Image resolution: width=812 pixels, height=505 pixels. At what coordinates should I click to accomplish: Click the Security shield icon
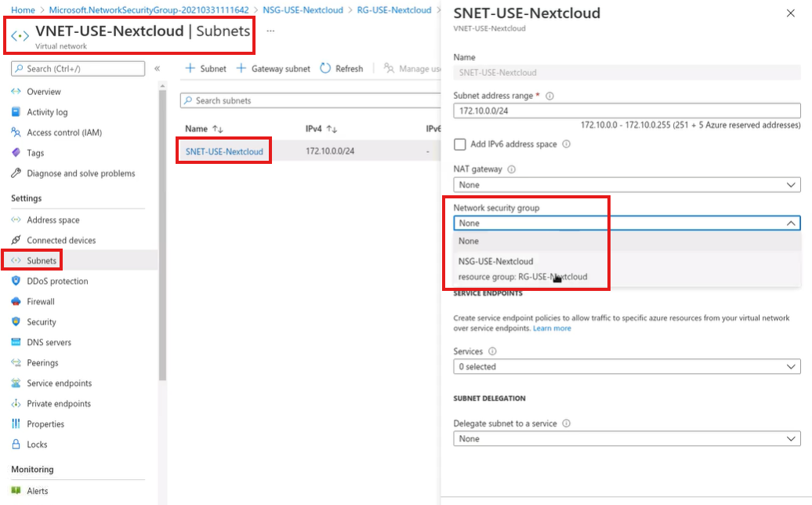pos(16,322)
